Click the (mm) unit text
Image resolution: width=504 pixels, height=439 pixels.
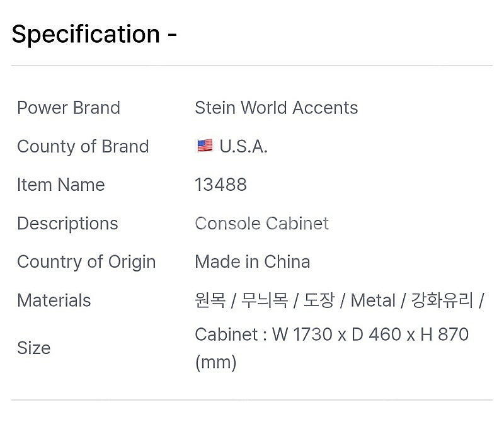tap(215, 363)
